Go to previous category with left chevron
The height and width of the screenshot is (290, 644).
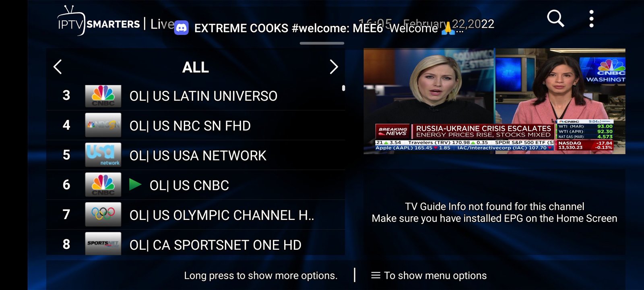pyautogui.click(x=58, y=67)
